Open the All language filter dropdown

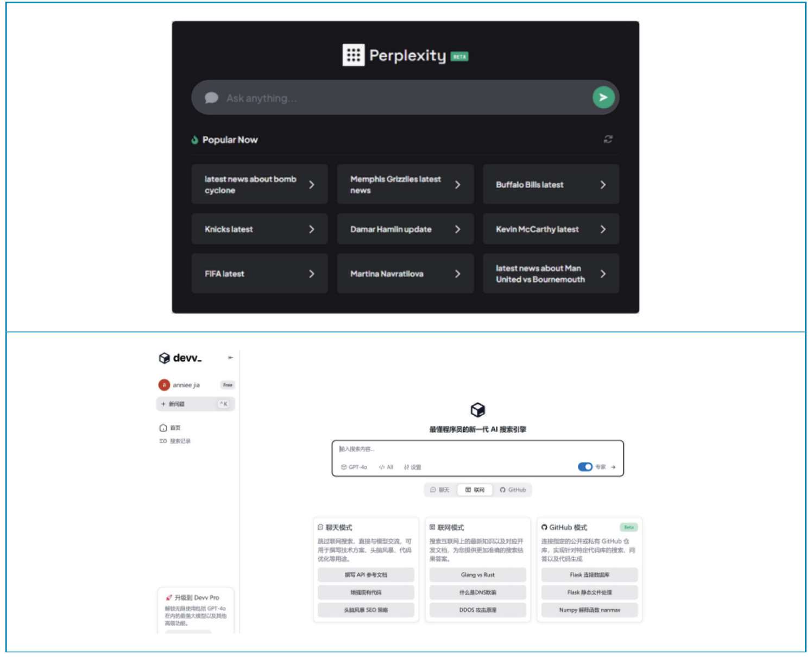point(386,467)
